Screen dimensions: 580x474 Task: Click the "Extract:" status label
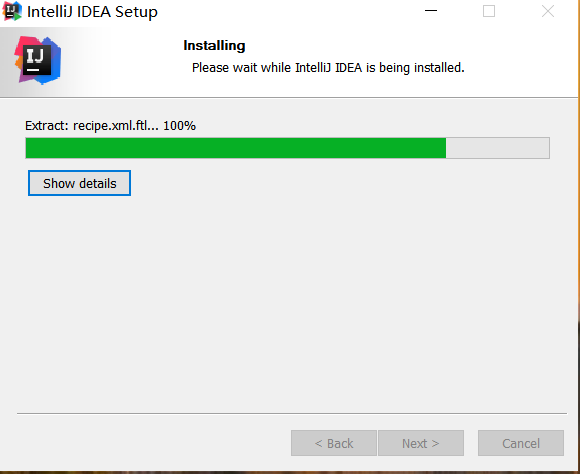(47, 126)
